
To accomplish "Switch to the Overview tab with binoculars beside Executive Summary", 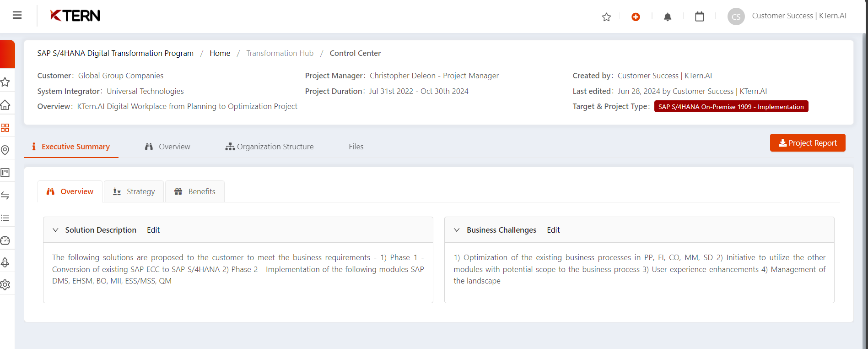I will pos(167,147).
